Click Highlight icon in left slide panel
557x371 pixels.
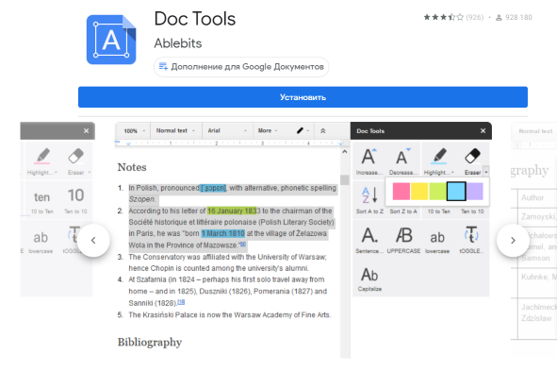(x=42, y=156)
